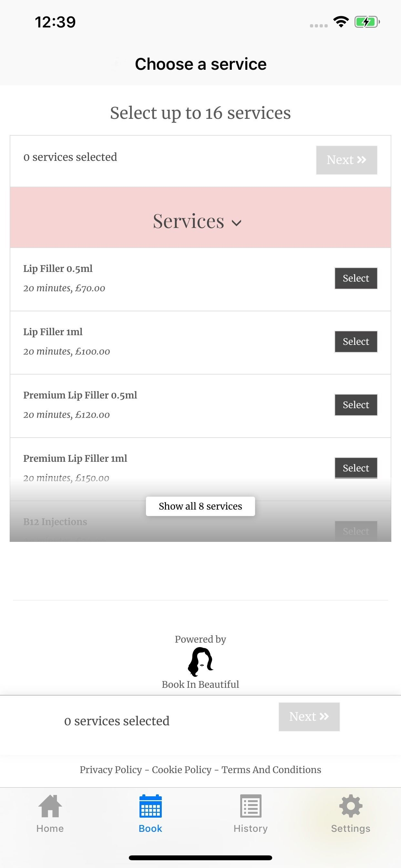Open the History list icon
401x868 pixels.
tap(251, 806)
